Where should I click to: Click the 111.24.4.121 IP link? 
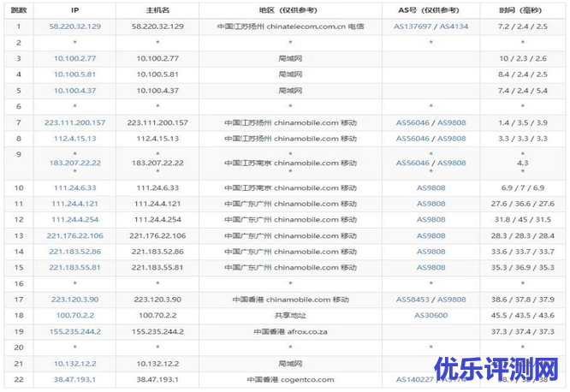(x=74, y=204)
